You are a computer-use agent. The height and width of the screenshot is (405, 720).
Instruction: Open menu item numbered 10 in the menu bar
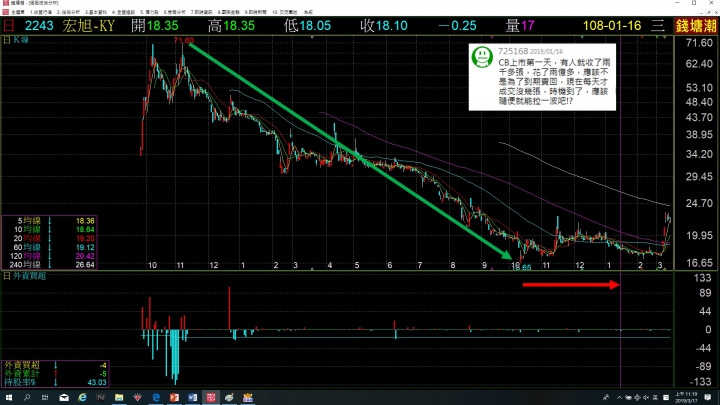tap(285, 12)
